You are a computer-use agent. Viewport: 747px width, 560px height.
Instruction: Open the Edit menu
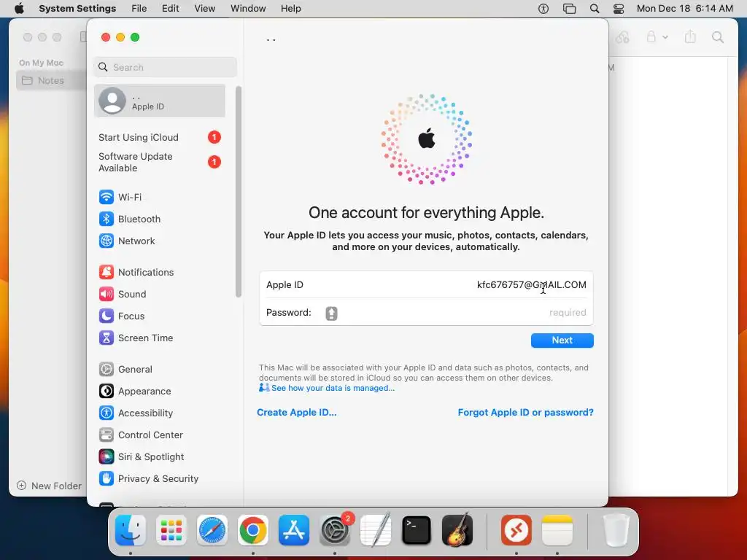(171, 9)
